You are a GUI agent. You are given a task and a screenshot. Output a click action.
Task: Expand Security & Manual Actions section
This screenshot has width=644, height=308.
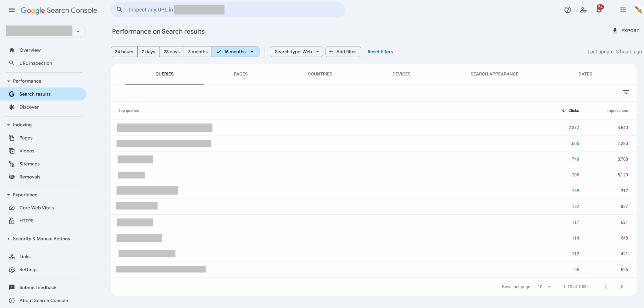tap(8, 239)
